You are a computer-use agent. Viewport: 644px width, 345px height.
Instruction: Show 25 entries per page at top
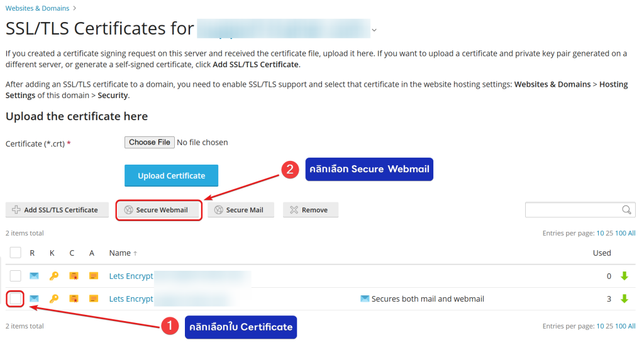(609, 233)
